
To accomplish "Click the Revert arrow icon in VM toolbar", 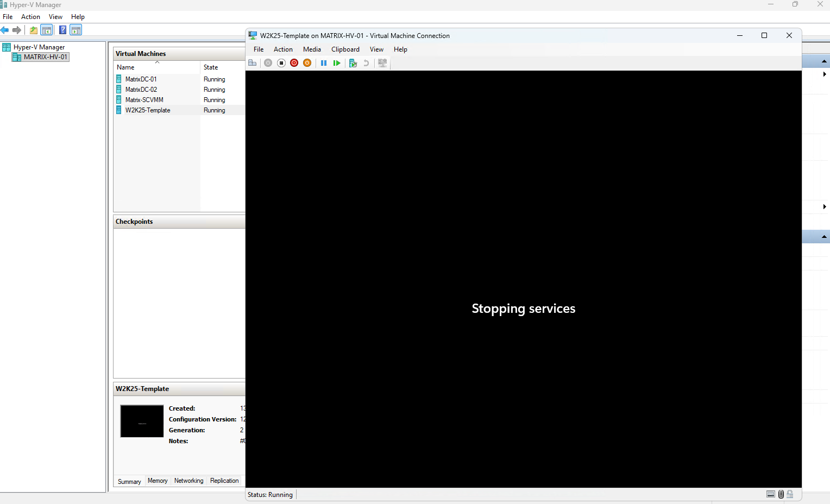I will pos(366,63).
